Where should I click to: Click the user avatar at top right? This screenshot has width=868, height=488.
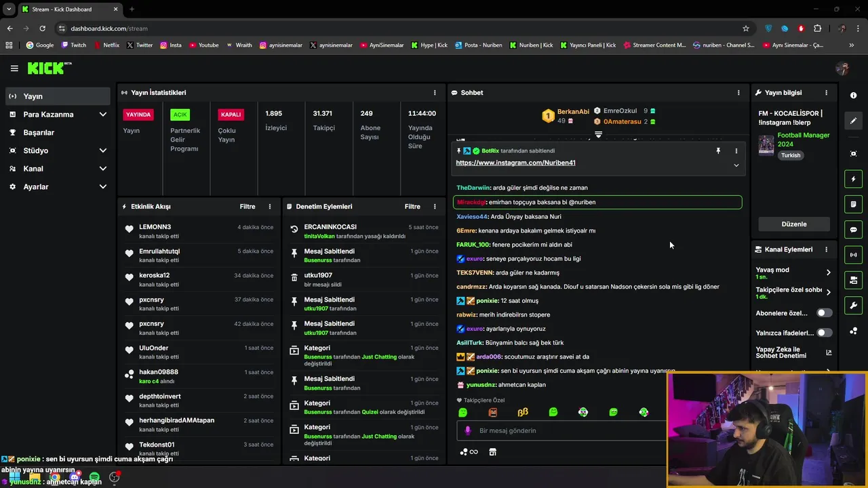pyautogui.click(x=842, y=68)
